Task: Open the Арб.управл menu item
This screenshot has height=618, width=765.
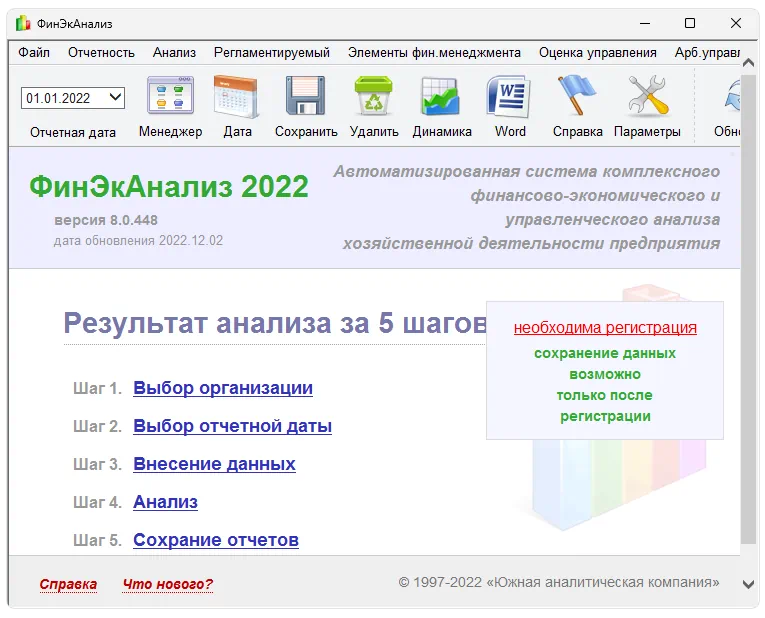Action: click(707, 52)
